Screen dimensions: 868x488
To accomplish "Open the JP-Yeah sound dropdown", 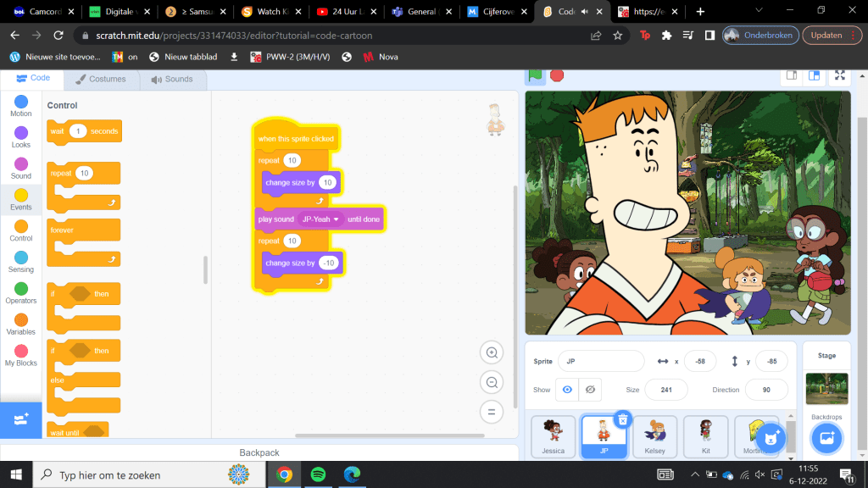I will tap(337, 219).
